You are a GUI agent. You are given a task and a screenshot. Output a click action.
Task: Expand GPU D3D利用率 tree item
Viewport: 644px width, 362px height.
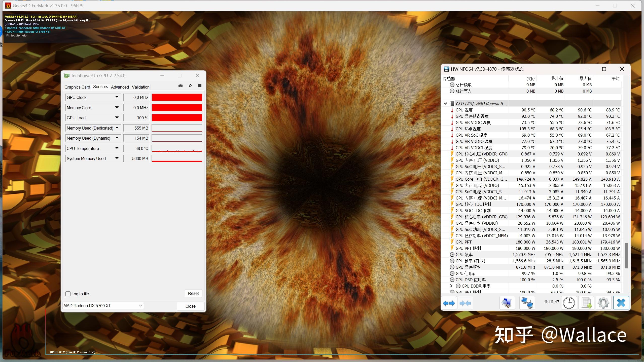(x=451, y=286)
